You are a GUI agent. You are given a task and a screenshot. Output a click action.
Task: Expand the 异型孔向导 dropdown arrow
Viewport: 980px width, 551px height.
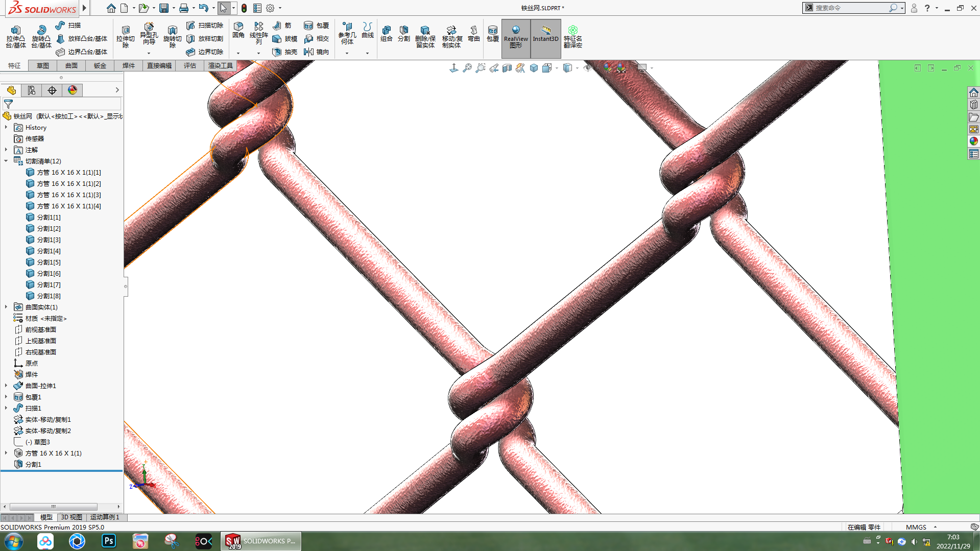149,53
